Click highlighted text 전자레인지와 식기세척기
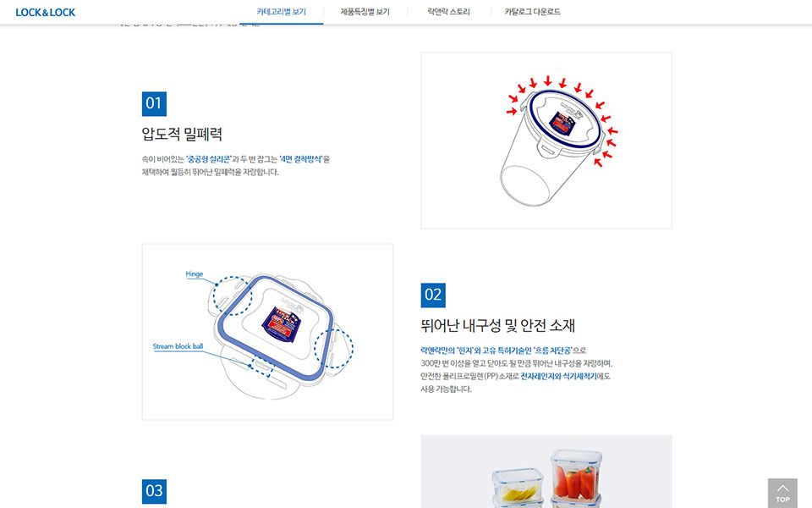The height and width of the screenshot is (508, 812). [x=558, y=376]
